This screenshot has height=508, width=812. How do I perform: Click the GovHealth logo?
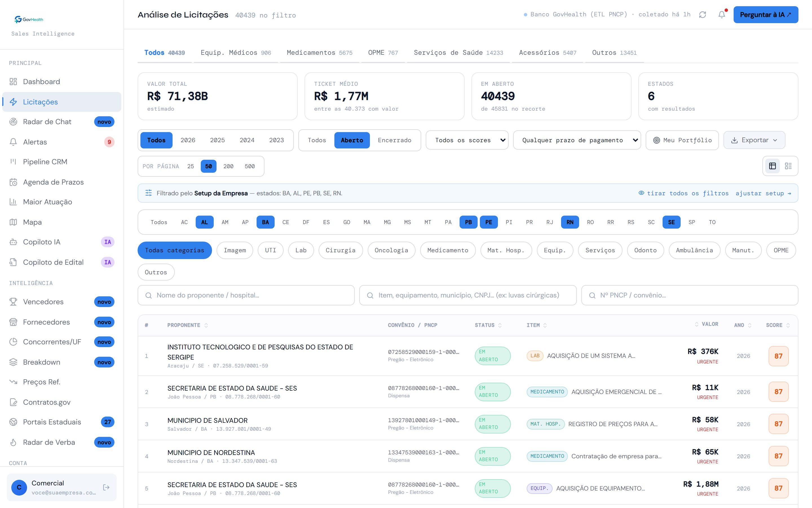[29, 19]
